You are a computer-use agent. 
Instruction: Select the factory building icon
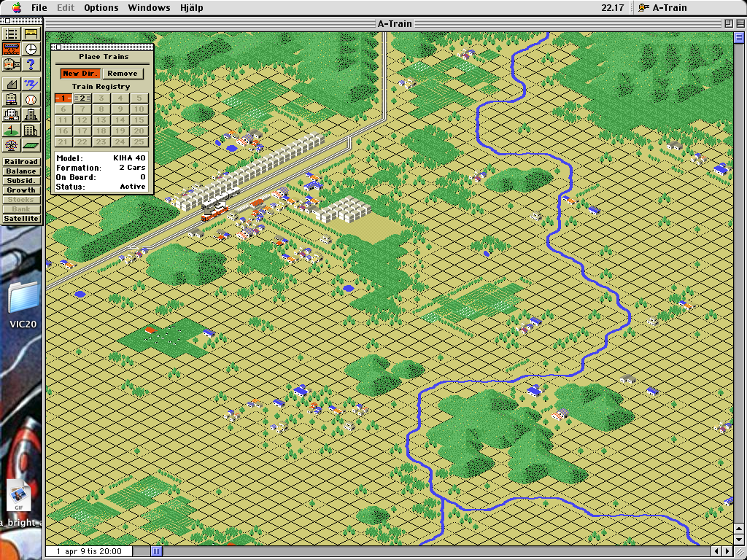click(11, 85)
